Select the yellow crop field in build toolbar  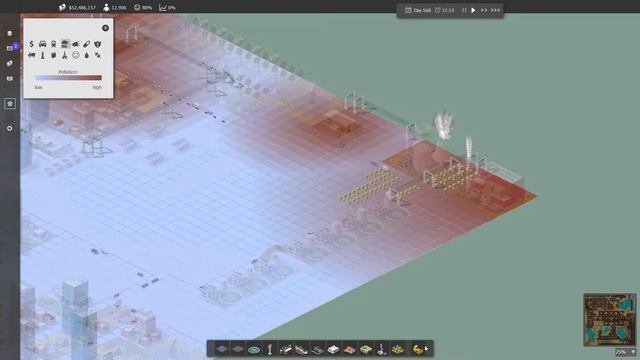click(398, 349)
